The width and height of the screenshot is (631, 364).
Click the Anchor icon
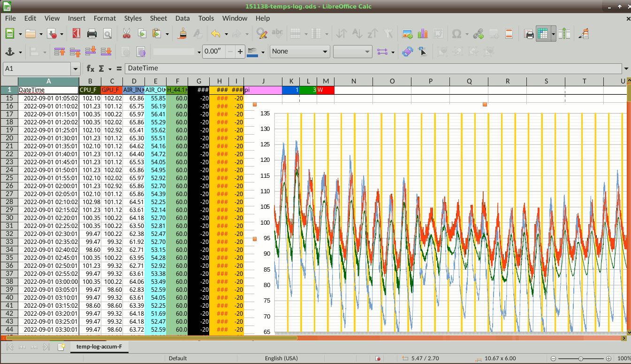(9, 52)
